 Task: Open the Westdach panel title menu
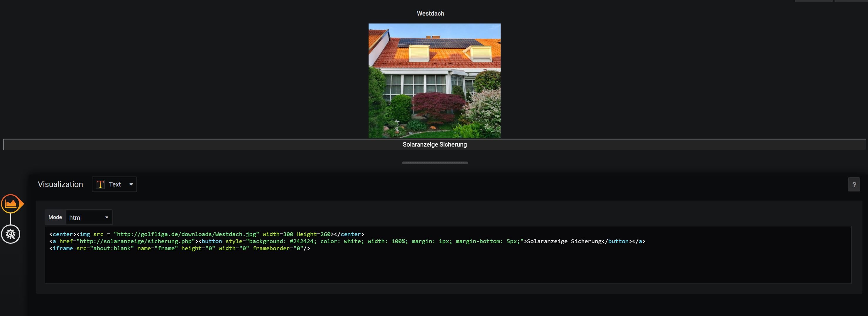(430, 14)
